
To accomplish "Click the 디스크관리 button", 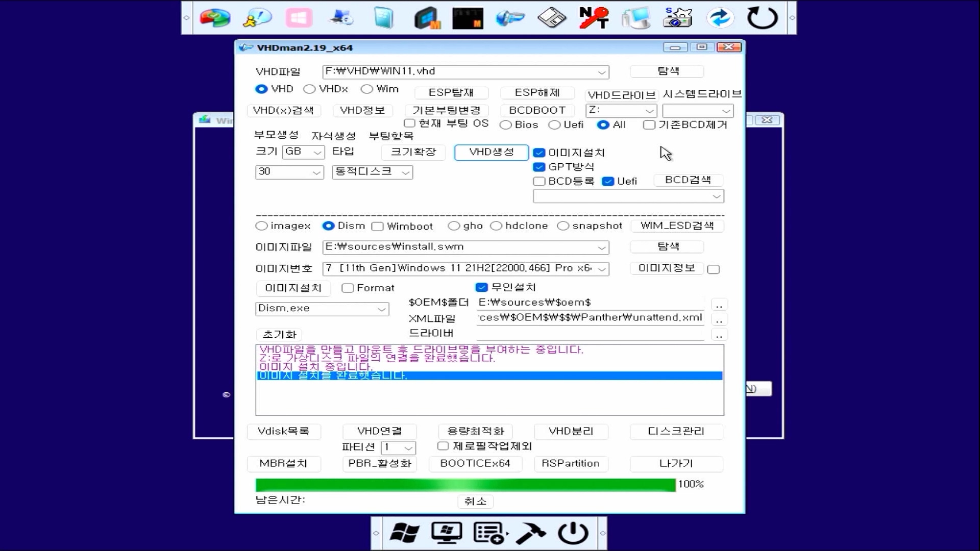I will (676, 431).
